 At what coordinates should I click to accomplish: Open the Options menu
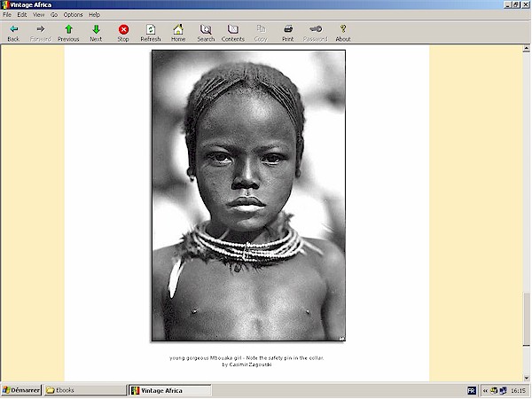point(73,14)
